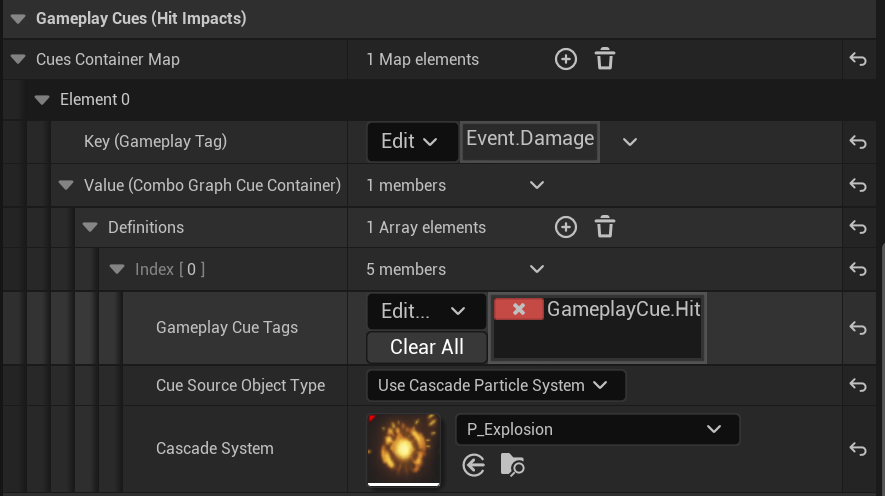Screen dimensions: 885x496
Task: Reset Gameplay Cue Tags to default
Action: [857, 328]
